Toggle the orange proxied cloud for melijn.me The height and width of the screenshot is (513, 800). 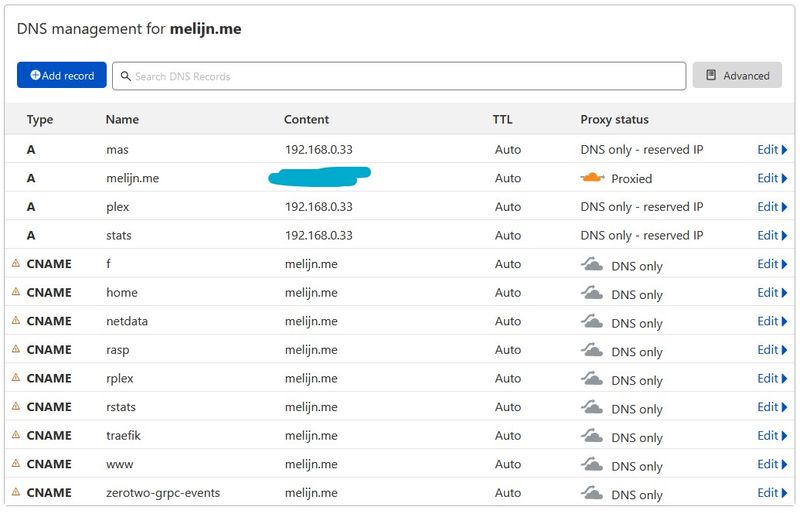[x=593, y=178]
